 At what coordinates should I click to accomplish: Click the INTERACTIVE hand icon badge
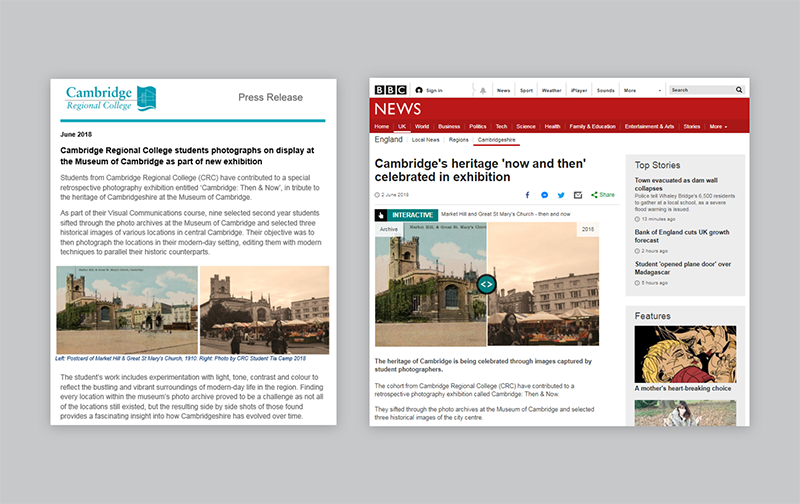pos(381,215)
